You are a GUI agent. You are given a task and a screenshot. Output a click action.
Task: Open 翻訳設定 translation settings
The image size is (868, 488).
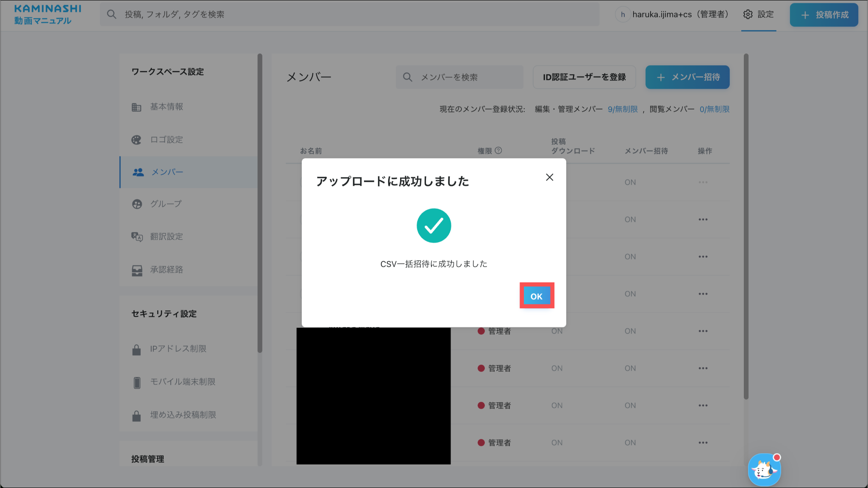(166, 237)
